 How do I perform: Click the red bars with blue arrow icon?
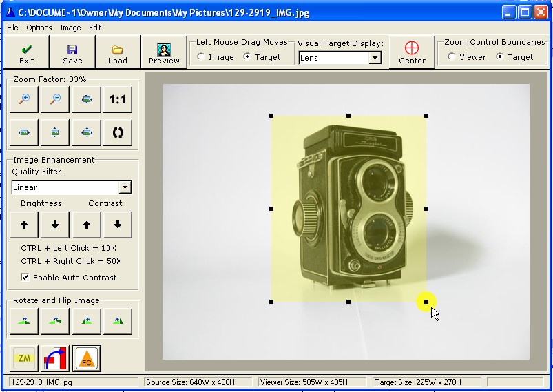pos(55,358)
